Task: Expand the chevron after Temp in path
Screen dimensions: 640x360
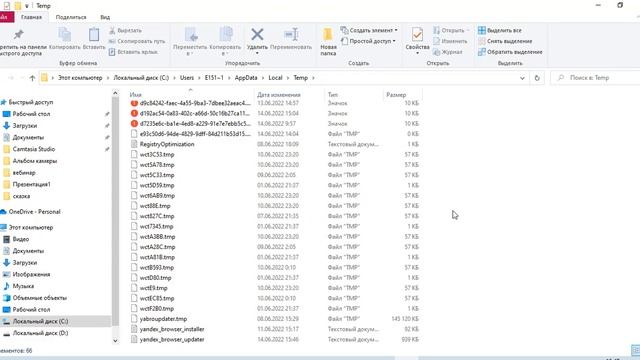Action: pos(313,78)
